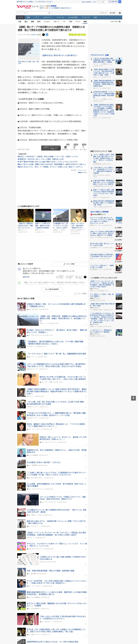Open the スポーツ category
Viewport: 138px width, 644px height.
56,21
